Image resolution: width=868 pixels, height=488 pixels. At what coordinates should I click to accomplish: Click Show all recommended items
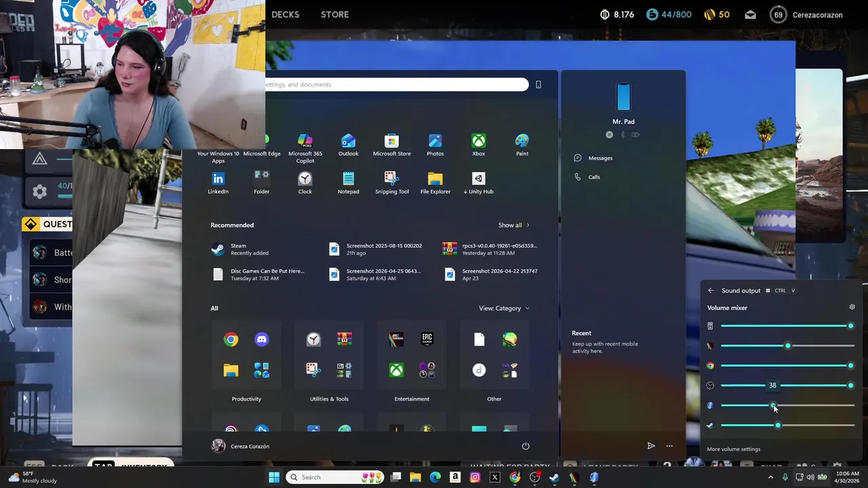pos(513,225)
